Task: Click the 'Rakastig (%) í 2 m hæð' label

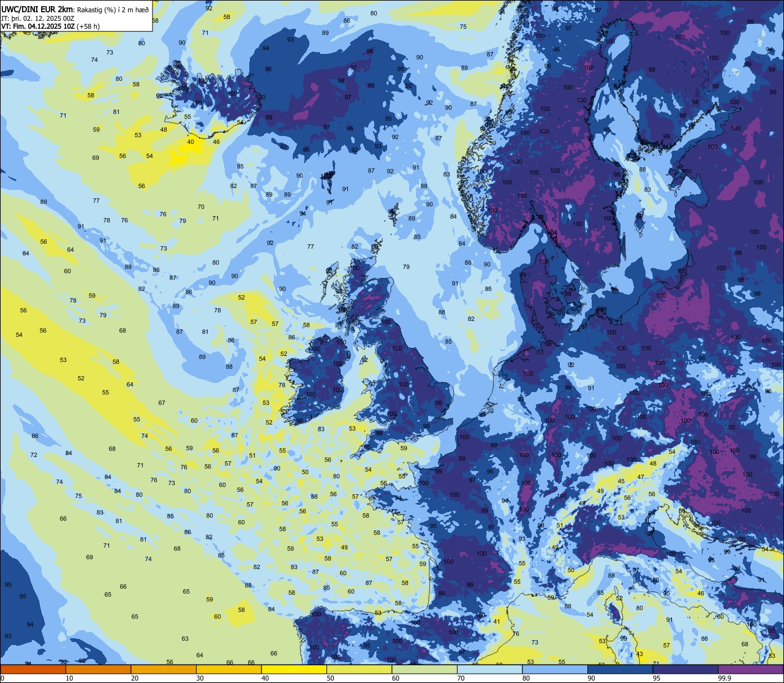Action: 113,9
